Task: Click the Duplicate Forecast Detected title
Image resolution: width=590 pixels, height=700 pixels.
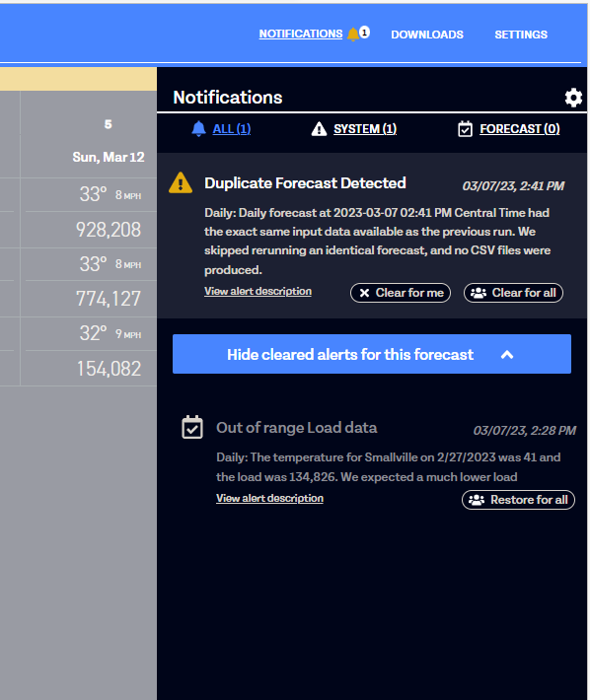Action: click(305, 183)
